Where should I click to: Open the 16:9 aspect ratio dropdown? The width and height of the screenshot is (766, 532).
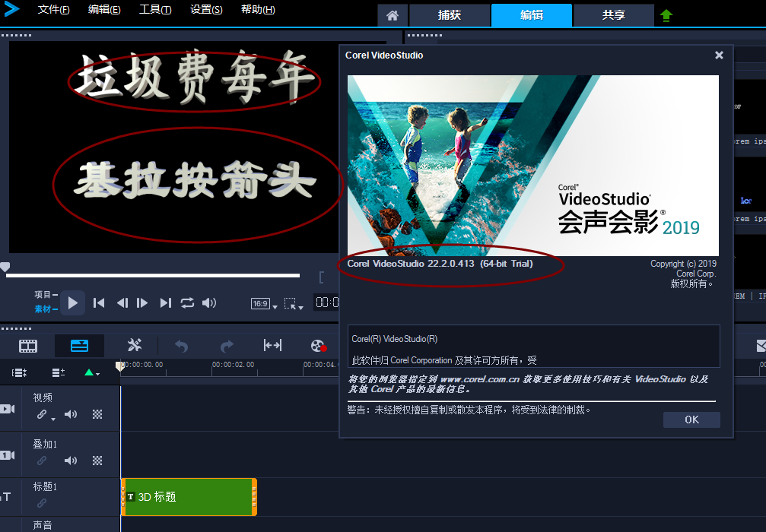(264, 304)
